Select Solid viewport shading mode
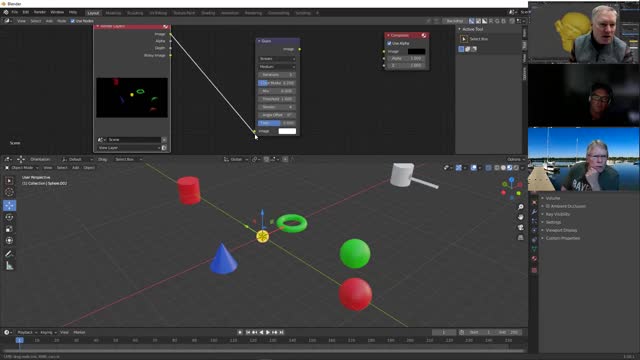Screen dimensions: 640x360 (x=503, y=168)
